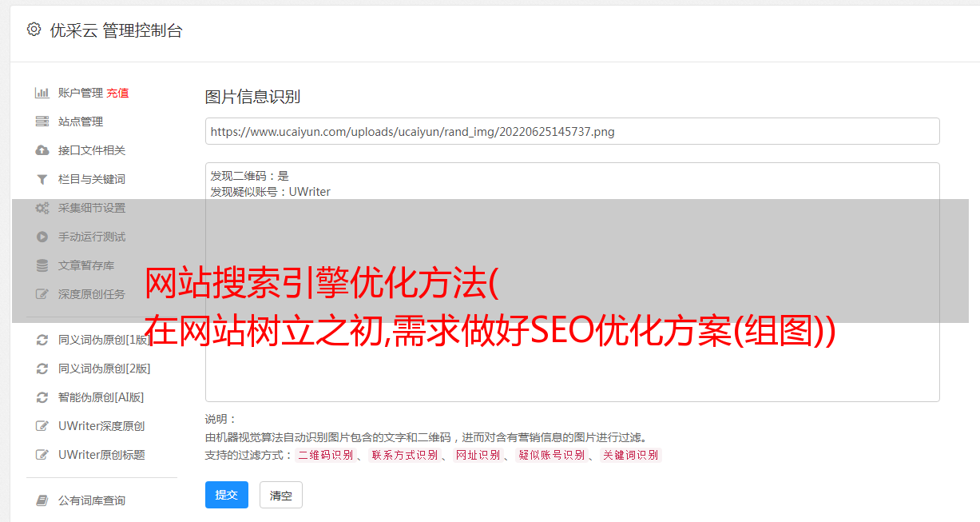
Task: Open 公有词库查询 menu item
Action: click(x=92, y=500)
